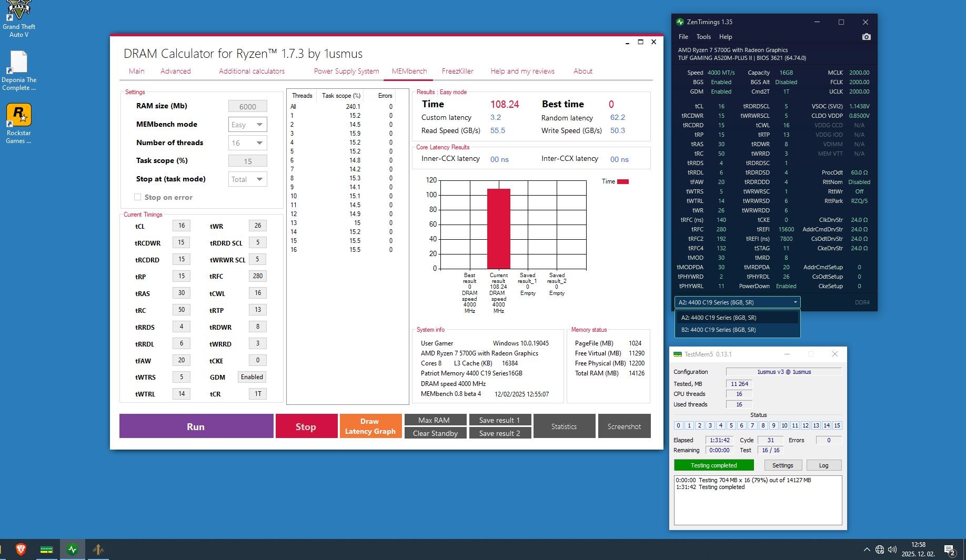Switch to TestMem5 on the taskbar

[46, 549]
